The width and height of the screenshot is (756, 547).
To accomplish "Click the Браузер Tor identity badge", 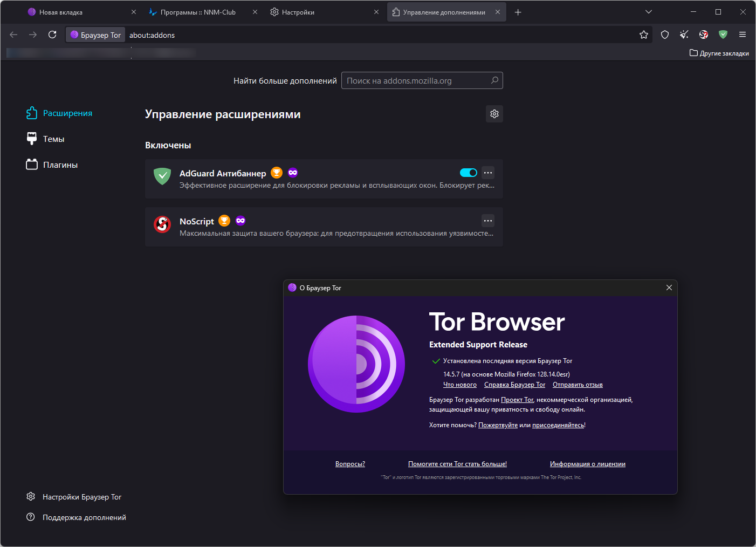I will pos(95,35).
